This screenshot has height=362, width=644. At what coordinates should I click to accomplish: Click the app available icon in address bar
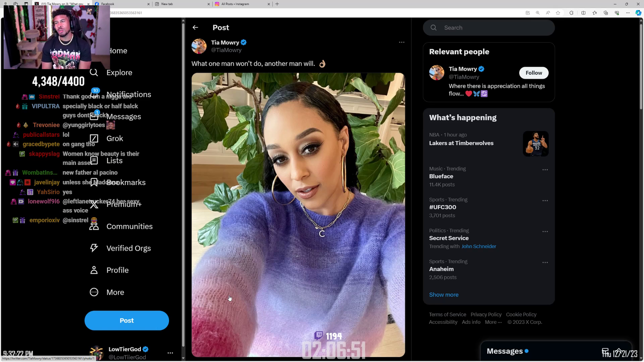[x=528, y=13]
